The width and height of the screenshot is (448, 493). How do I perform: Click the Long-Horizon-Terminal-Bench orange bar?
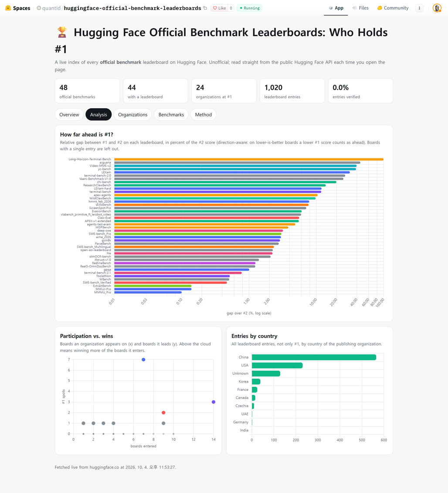[x=249, y=159]
